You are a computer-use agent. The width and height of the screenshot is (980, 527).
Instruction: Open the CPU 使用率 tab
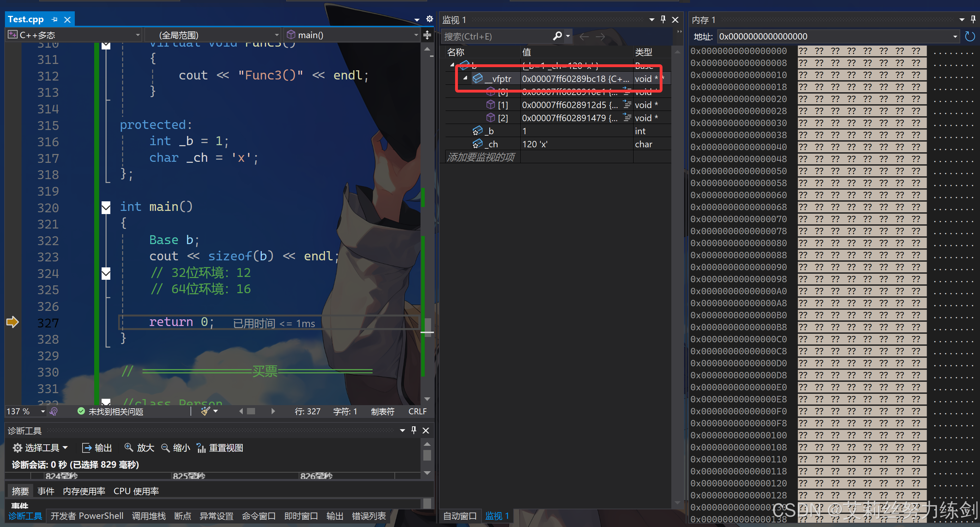(136, 491)
